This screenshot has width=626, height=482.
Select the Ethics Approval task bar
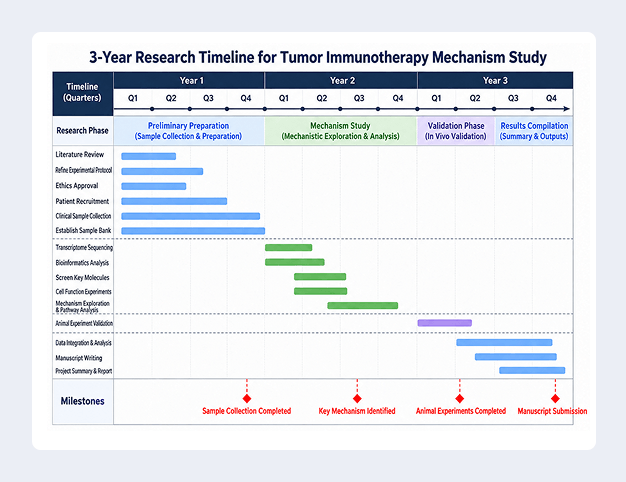pyautogui.click(x=154, y=186)
